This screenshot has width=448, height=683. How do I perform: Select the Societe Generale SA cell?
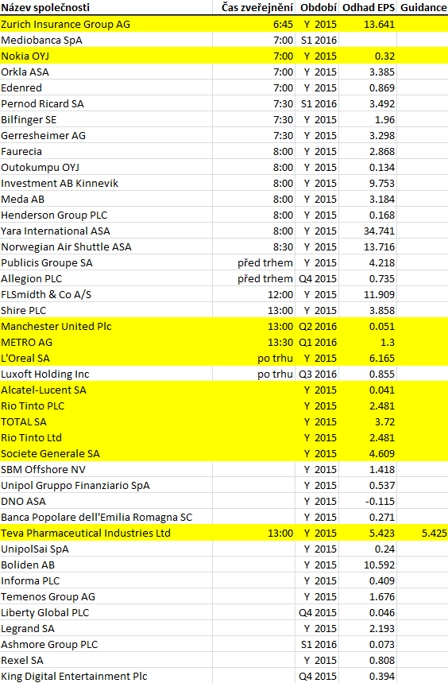click(106, 453)
